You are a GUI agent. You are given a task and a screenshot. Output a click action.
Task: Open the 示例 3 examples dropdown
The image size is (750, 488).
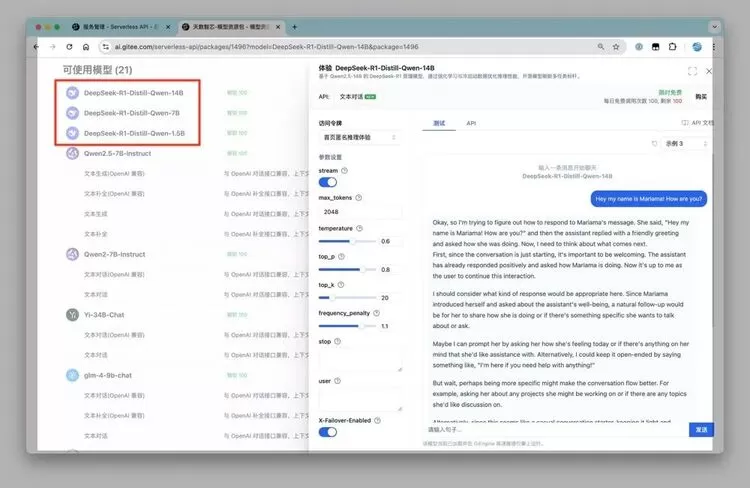click(690, 144)
